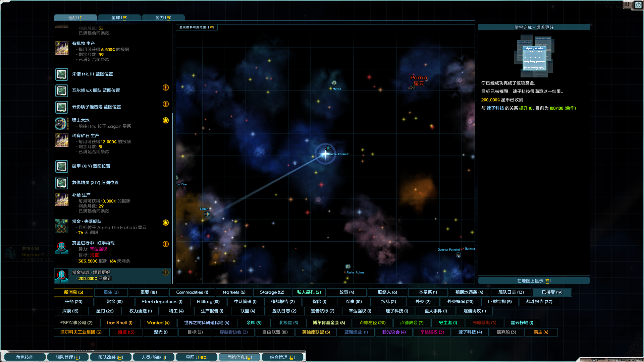644x362 pixels.
Task: Click the 在地图上显示 [S] button
Action: pos(534,281)
